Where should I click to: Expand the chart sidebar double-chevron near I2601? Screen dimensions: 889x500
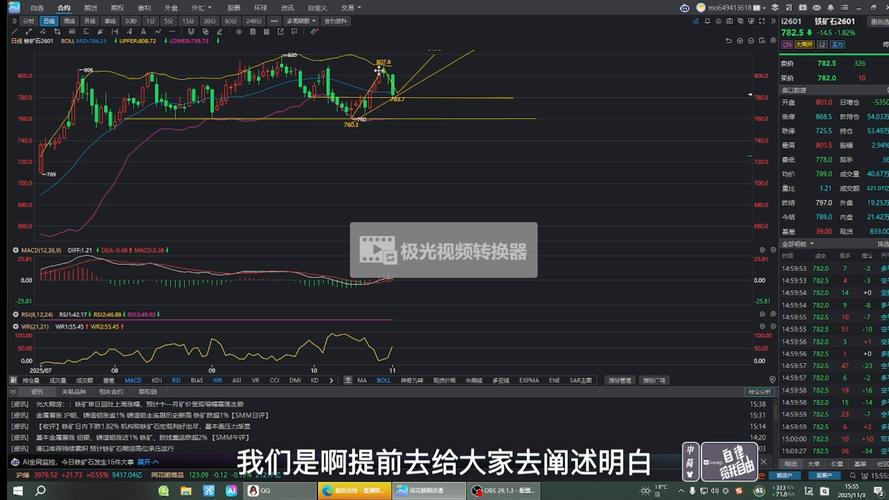tap(773, 21)
